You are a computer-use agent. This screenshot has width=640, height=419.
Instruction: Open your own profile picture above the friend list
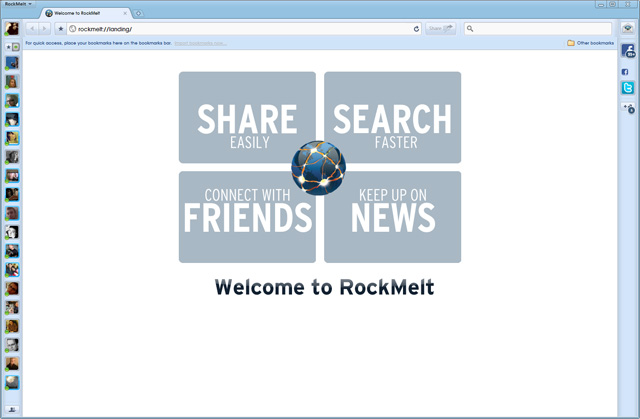point(12,29)
